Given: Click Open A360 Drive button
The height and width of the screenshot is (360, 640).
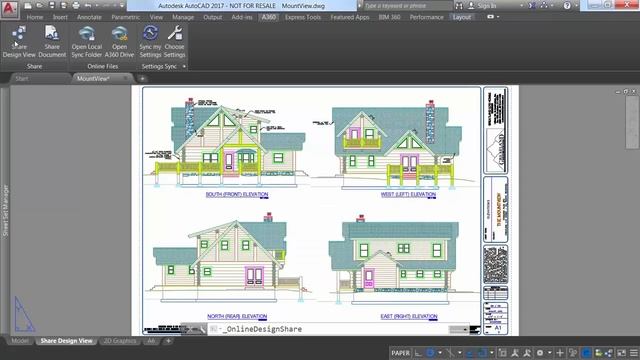Looking at the screenshot, I should 119,42.
